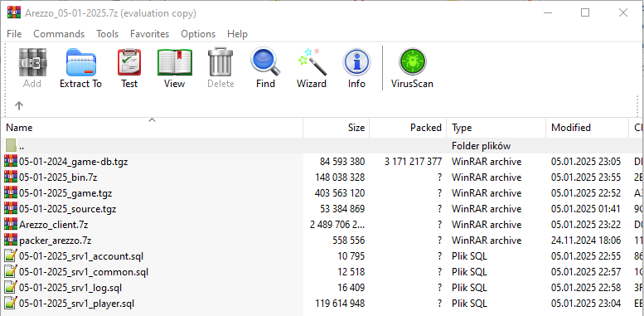Open the File menu
644x316 pixels.
14,34
